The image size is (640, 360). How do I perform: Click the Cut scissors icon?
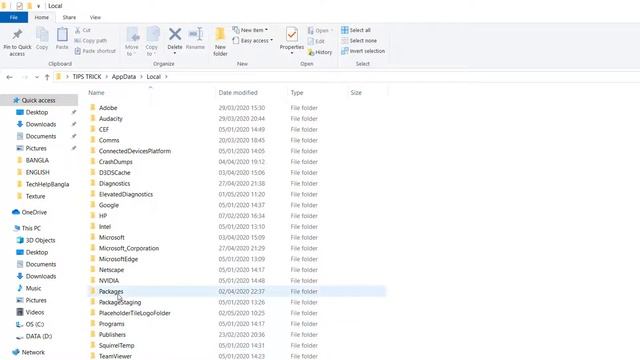click(78, 30)
